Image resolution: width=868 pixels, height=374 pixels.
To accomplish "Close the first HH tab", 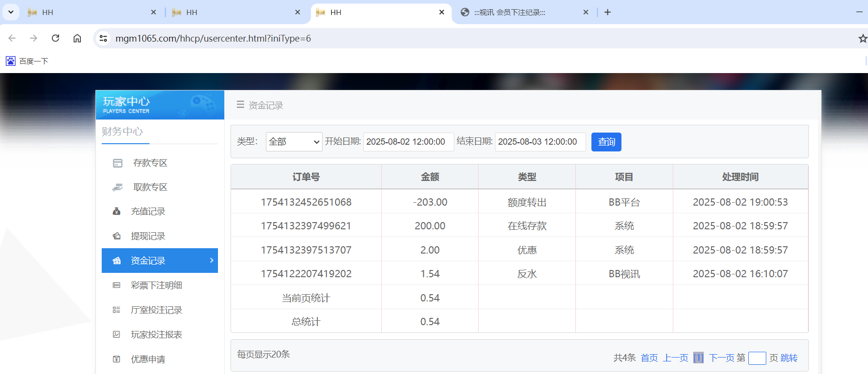I will [x=154, y=12].
